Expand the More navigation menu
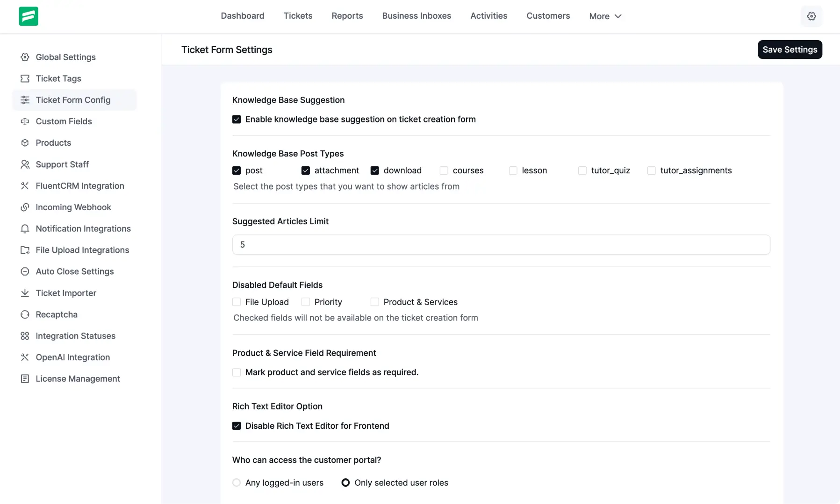This screenshot has height=504, width=840. (x=605, y=16)
